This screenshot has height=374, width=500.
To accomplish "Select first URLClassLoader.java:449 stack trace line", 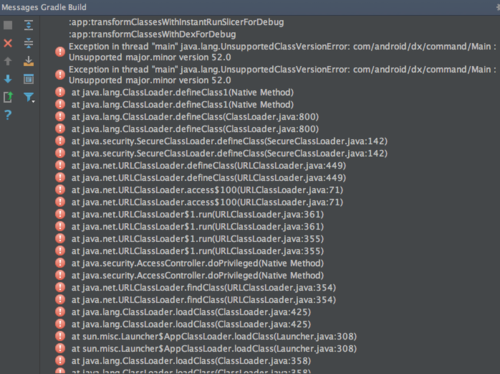I will (209, 166).
